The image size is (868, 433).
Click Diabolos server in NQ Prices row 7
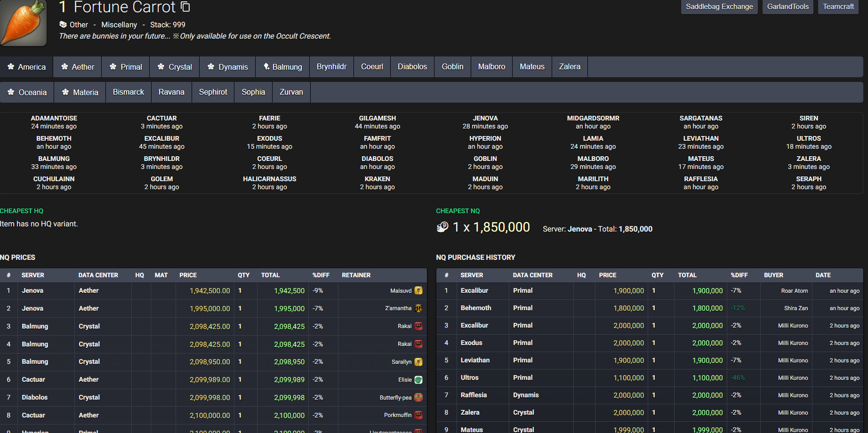35,397
